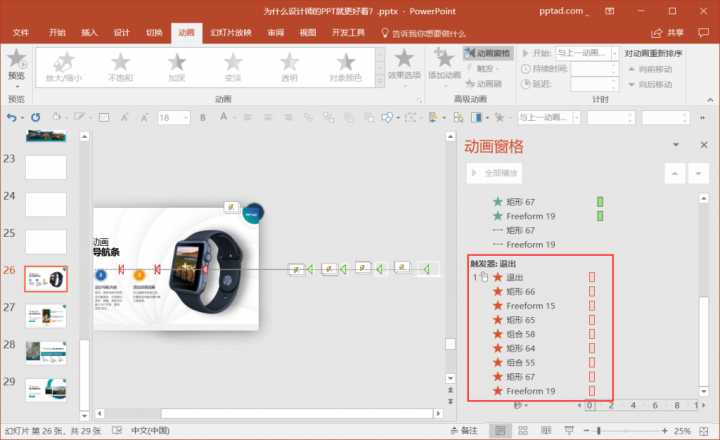
Task: Click 全部播放 play all button
Action: click(495, 173)
